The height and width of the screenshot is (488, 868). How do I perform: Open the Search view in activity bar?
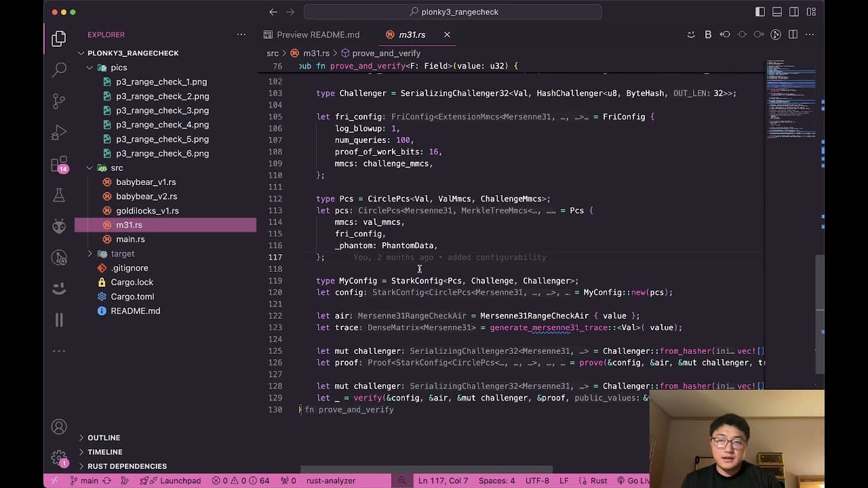(x=59, y=69)
